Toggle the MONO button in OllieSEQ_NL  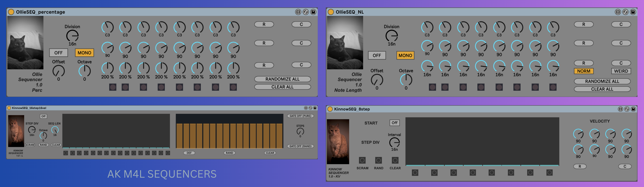[x=405, y=55]
